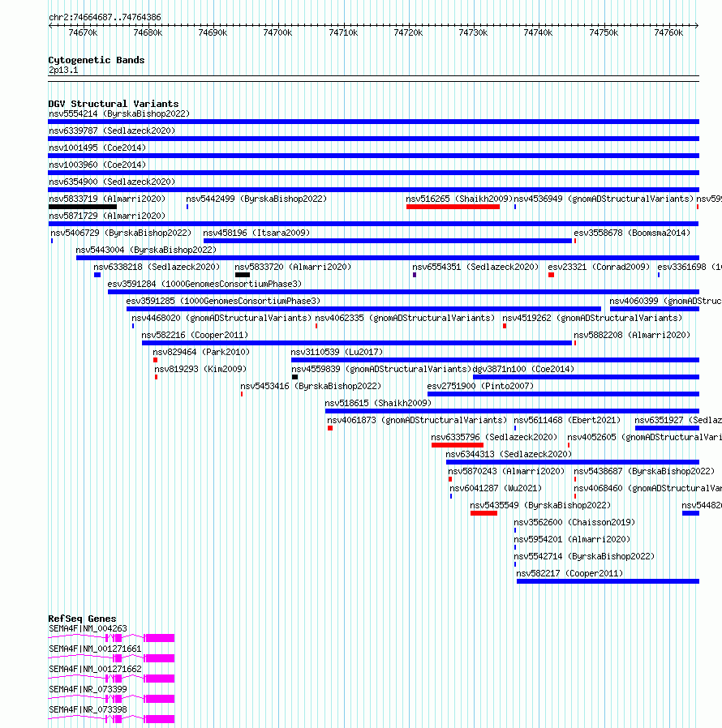Click esv3591285 (1000GenomesConsortiumPhase3) label

pos(223,301)
